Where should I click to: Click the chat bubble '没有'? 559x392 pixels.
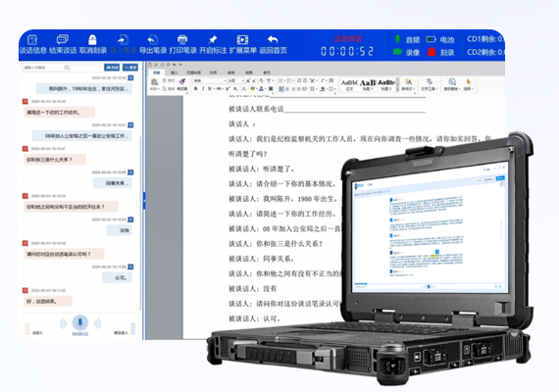tap(120, 230)
